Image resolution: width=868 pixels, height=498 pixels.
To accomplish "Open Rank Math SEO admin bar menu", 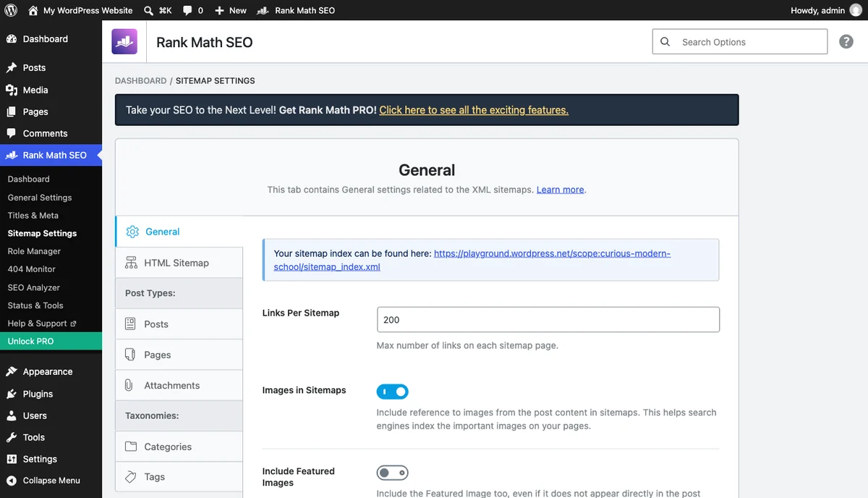I will coord(296,10).
